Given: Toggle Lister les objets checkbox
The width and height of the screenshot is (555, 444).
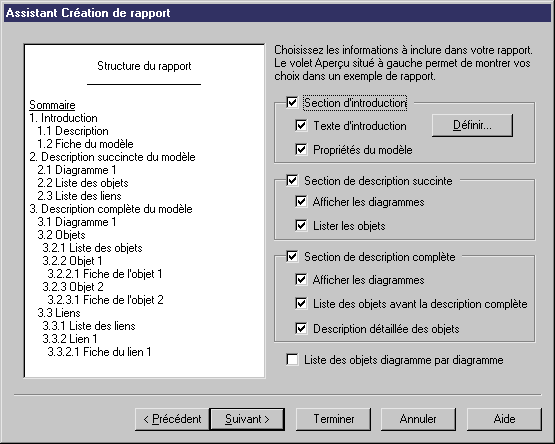Looking at the screenshot, I should pyautogui.click(x=301, y=225).
